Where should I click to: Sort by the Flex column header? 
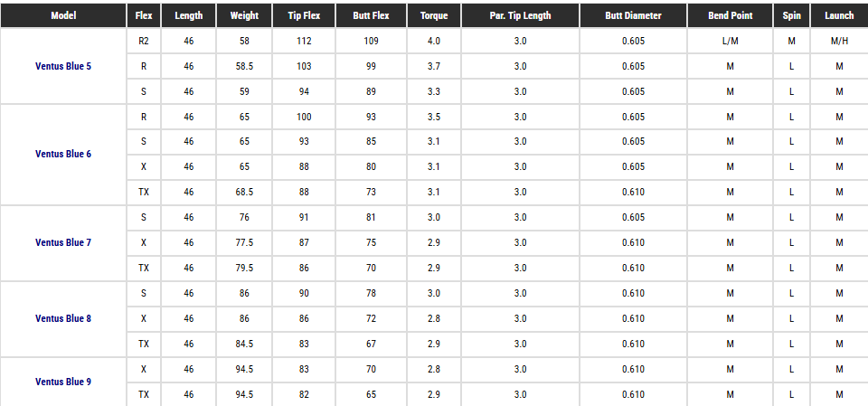coord(144,15)
